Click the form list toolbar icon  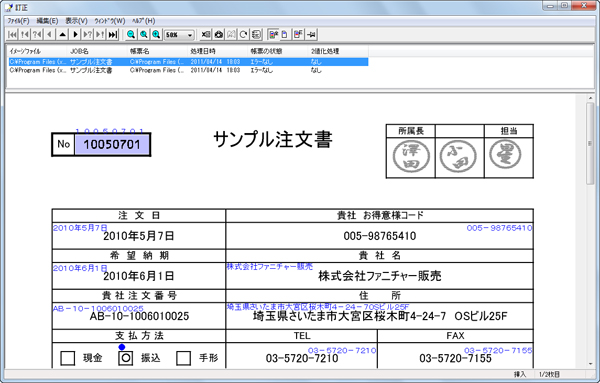(x=256, y=34)
